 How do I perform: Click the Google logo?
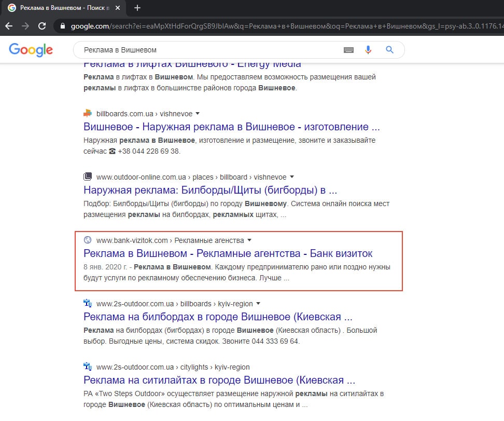(x=31, y=50)
